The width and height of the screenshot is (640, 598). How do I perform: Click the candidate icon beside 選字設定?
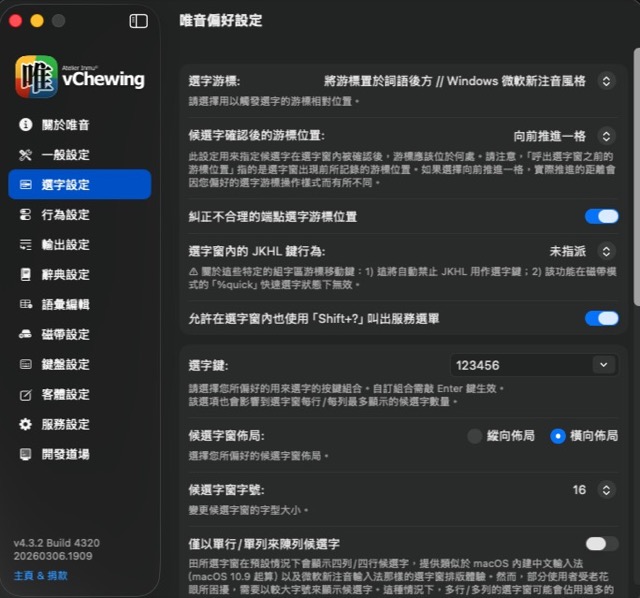[26, 185]
